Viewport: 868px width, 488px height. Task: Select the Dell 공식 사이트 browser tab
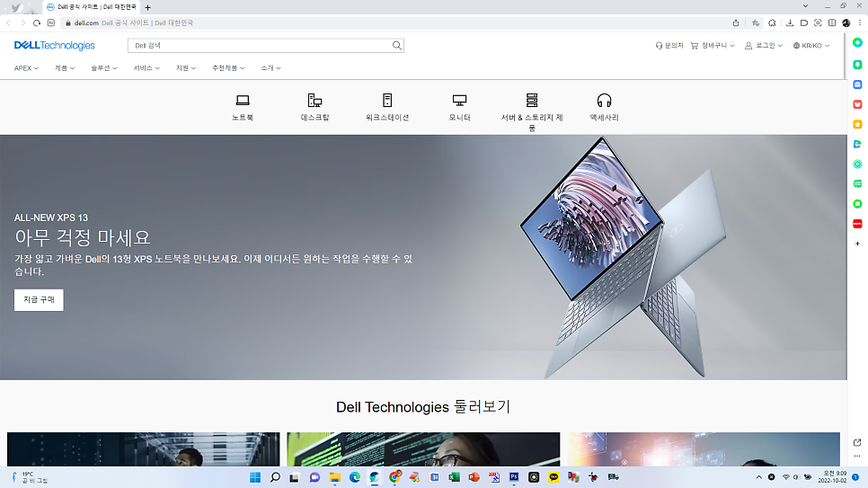click(92, 7)
